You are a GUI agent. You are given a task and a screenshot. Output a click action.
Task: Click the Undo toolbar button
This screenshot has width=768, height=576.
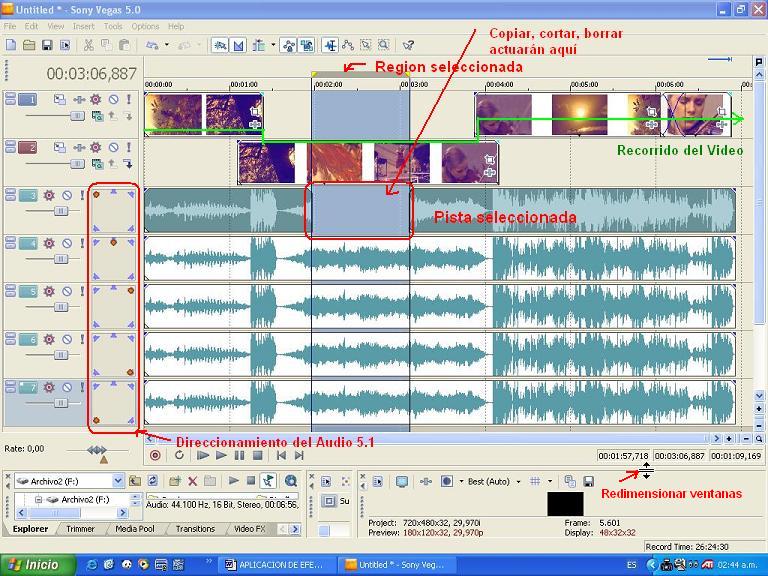click(152, 46)
